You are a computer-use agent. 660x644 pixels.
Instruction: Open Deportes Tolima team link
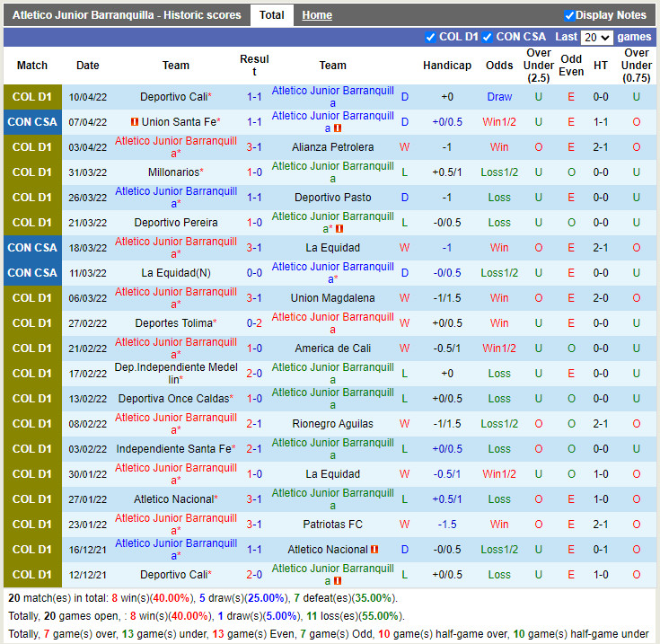(173, 323)
